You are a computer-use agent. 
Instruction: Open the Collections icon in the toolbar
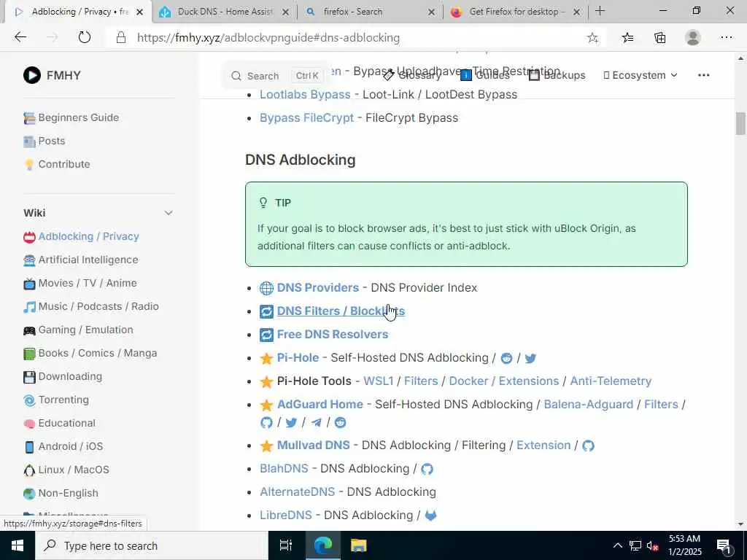click(659, 38)
